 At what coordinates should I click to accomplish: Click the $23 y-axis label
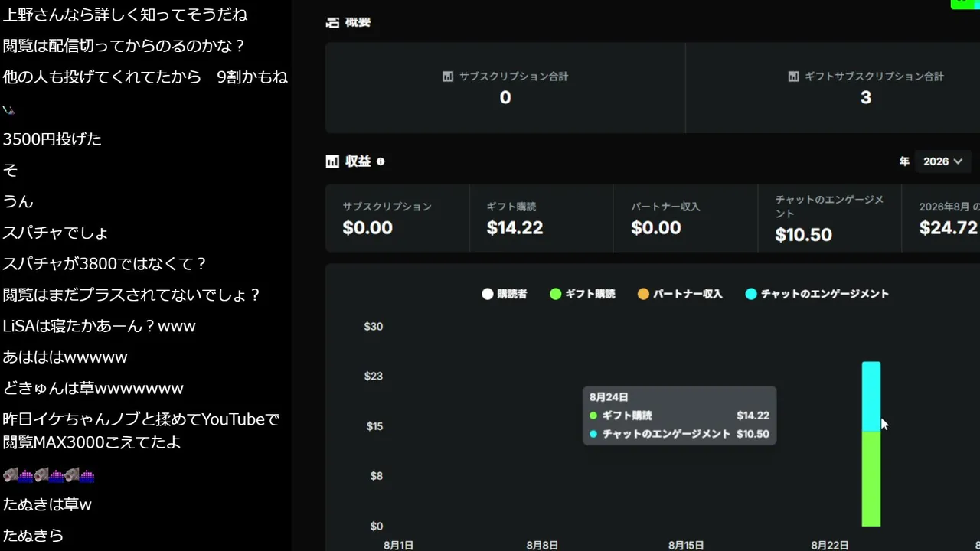[x=374, y=376]
